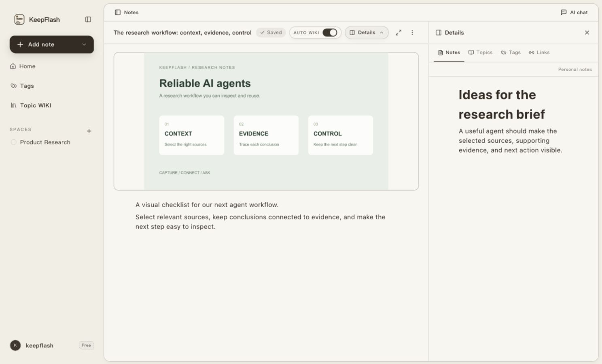Click the Product Research circle icon
The width and height of the screenshot is (602, 364).
[13, 142]
